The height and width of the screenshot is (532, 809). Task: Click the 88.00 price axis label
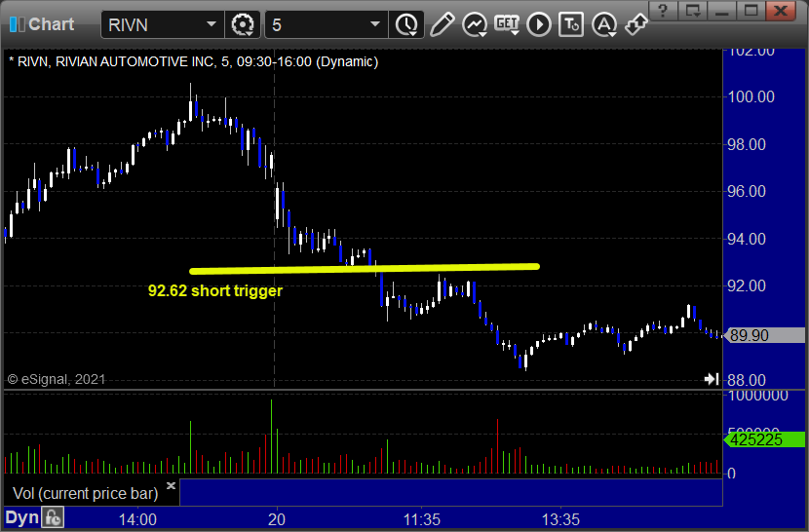click(747, 380)
